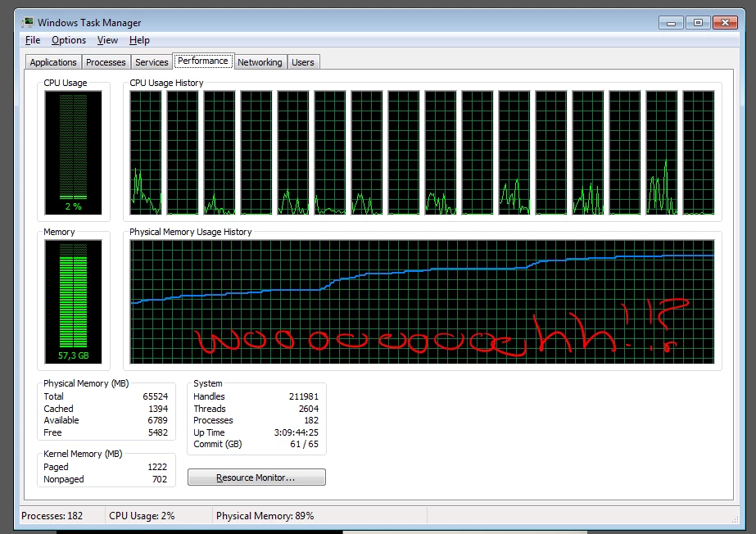Screen dimensions: 756x534
Task: Click the Memory gauge showing 57,3 GB
Action: (73, 301)
